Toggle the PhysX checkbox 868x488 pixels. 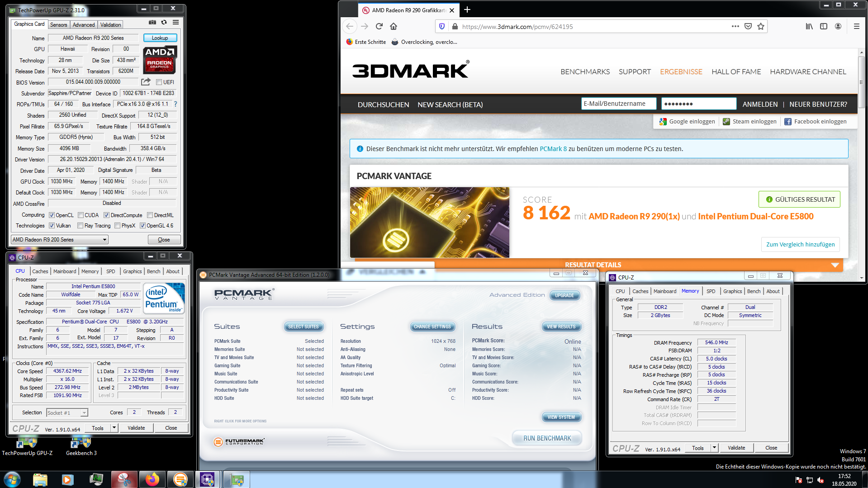(117, 226)
